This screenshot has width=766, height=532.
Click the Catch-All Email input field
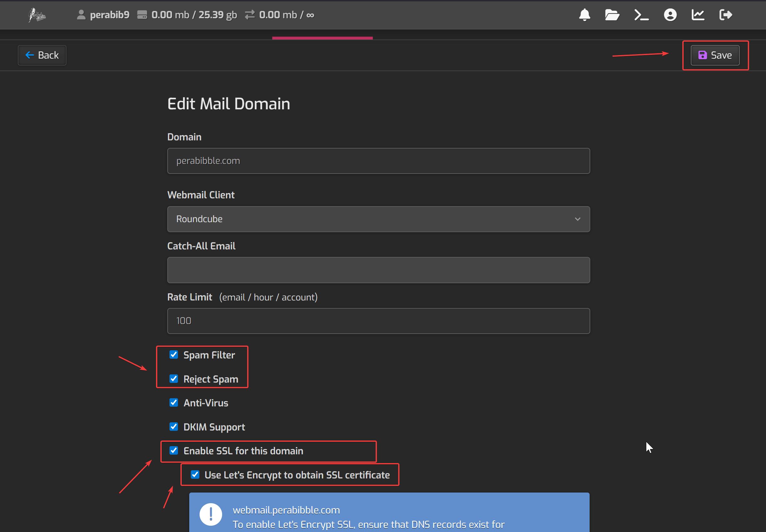(378, 270)
